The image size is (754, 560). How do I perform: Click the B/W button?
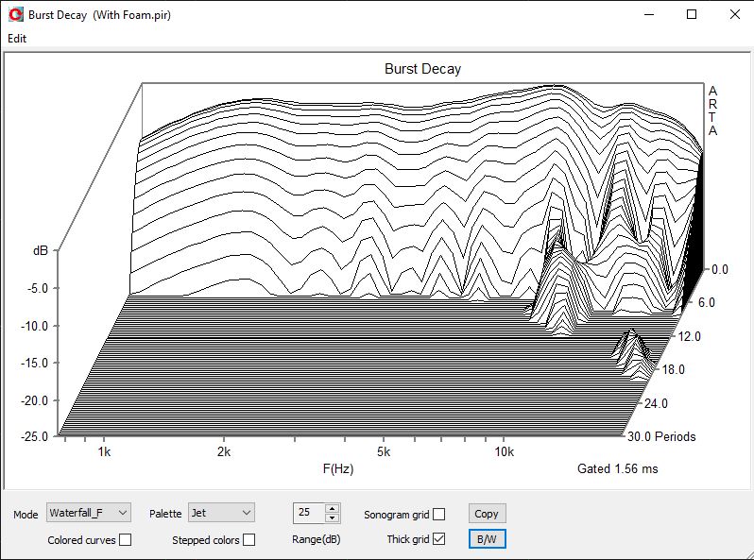tap(487, 539)
